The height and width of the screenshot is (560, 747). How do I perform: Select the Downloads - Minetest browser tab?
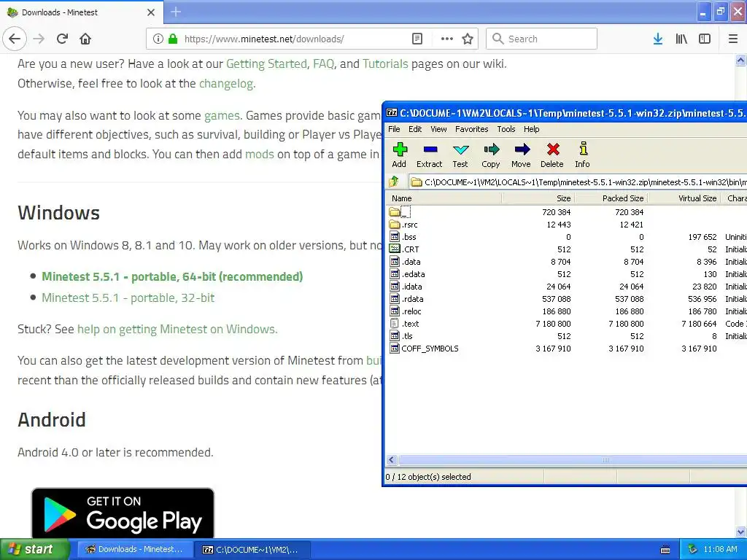tap(82, 12)
